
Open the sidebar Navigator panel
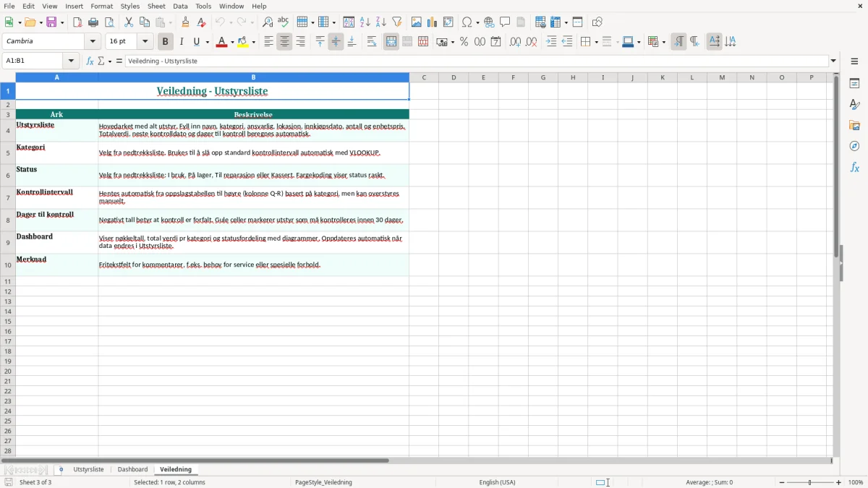tap(854, 146)
